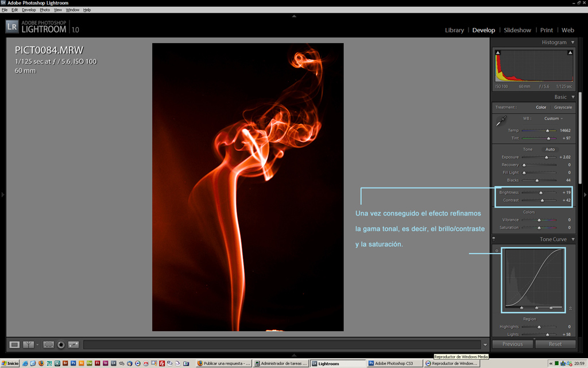The image size is (588, 368).
Task: Choose the Grayscale treatment
Action: point(563,108)
